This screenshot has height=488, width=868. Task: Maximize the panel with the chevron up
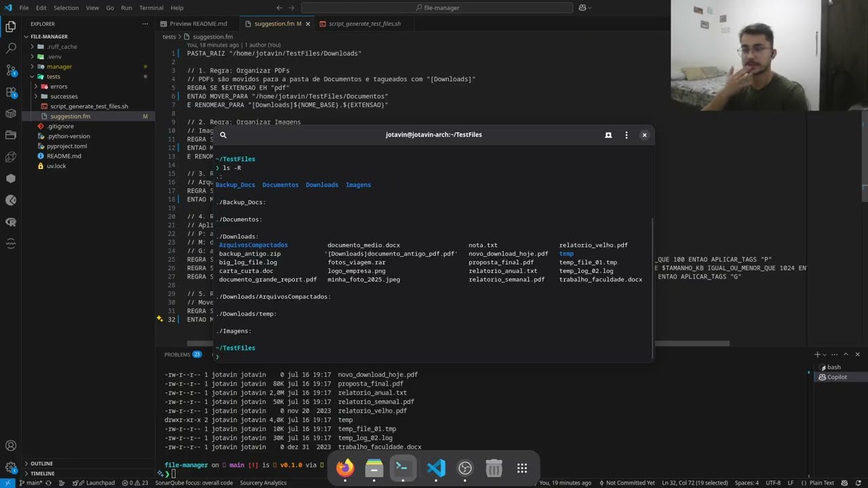tap(846, 354)
